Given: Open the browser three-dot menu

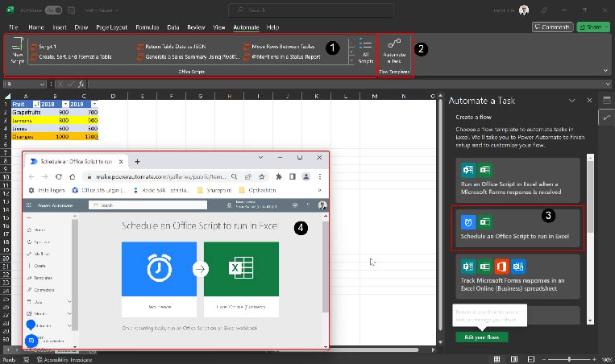Looking at the screenshot, I should (320, 176).
